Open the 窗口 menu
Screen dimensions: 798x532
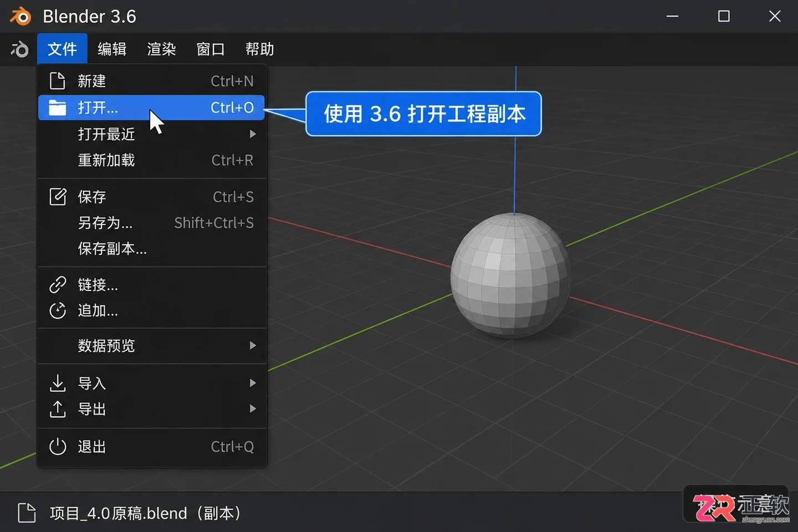point(211,49)
